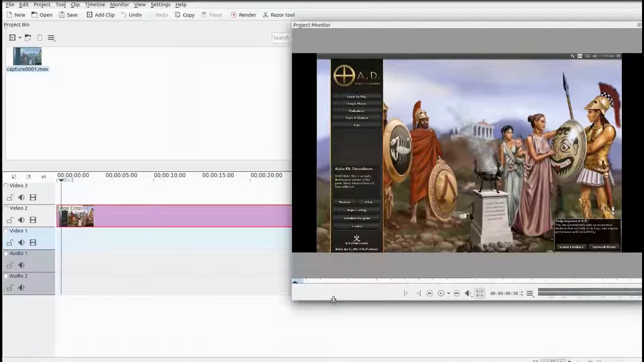The height and width of the screenshot is (362, 644).
Task: Toggle the lock on Video 1 track
Action: (10, 243)
